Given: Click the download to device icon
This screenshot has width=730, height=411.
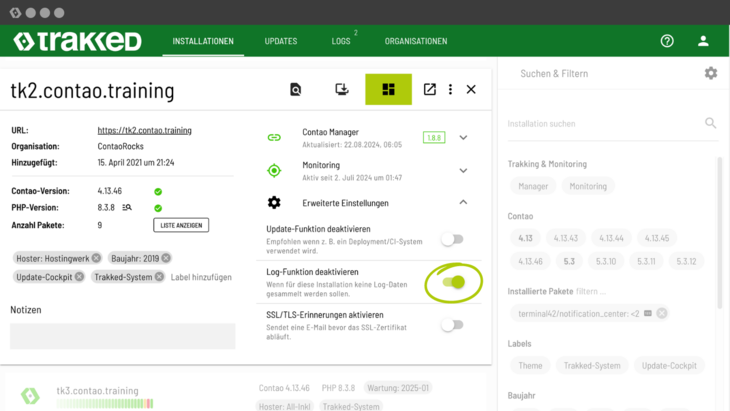Looking at the screenshot, I should point(342,90).
